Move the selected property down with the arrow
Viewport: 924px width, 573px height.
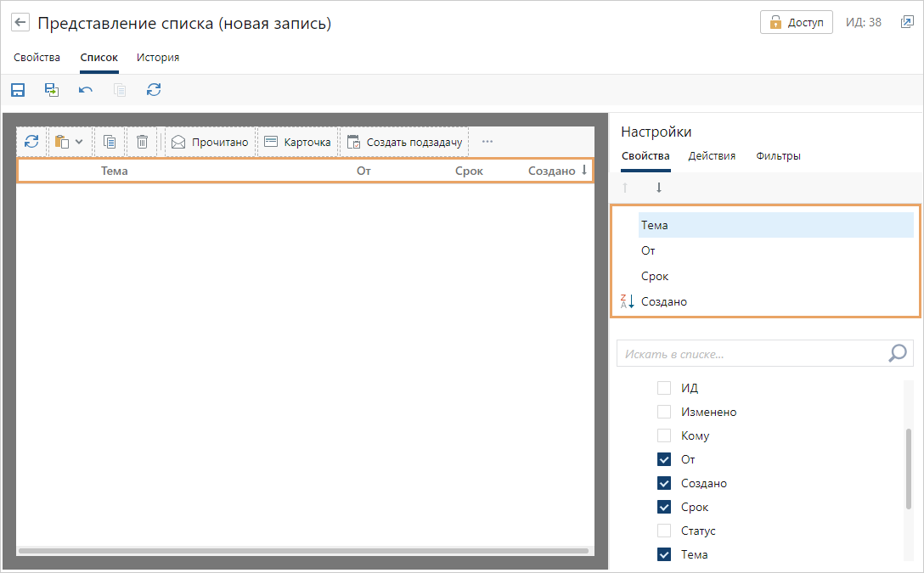(x=658, y=188)
